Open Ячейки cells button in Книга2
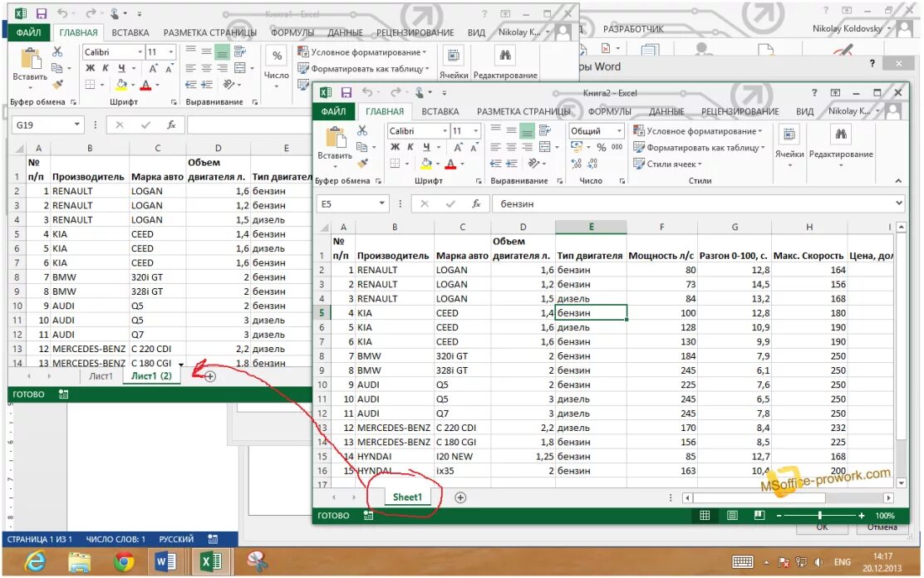This screenshot has width=924, height=578. (789, 135)
